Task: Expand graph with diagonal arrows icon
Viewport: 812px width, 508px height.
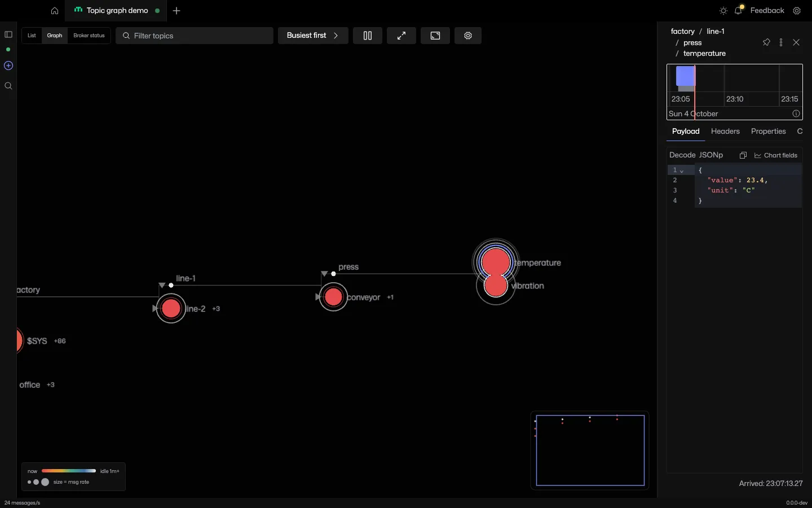Action: [x=401, y=36]
